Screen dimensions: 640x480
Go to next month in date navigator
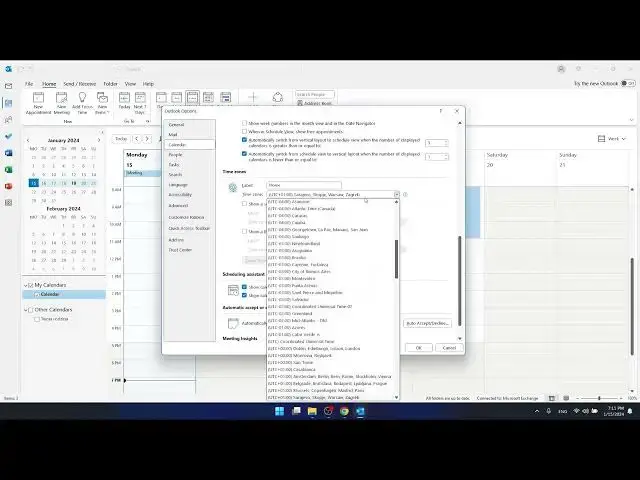click(x=99, y=140)
